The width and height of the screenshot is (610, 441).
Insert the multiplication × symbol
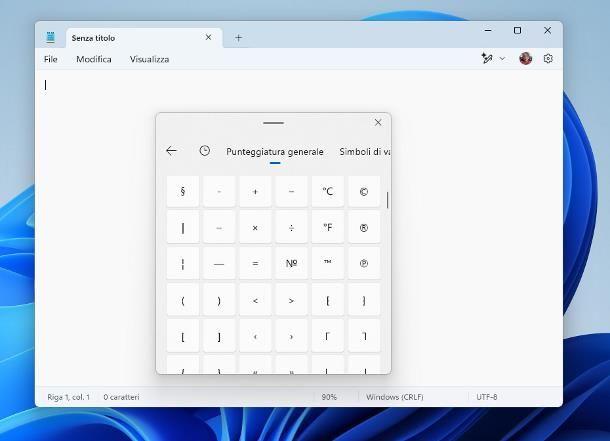click(x=255, y=228)
